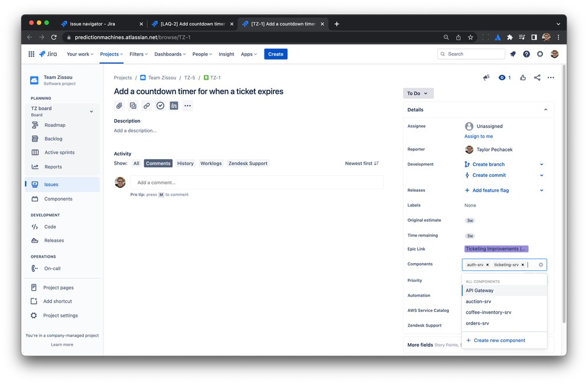Screen dimensions: 588x384
Task: Show History activity tab
Action: point(185,163)
